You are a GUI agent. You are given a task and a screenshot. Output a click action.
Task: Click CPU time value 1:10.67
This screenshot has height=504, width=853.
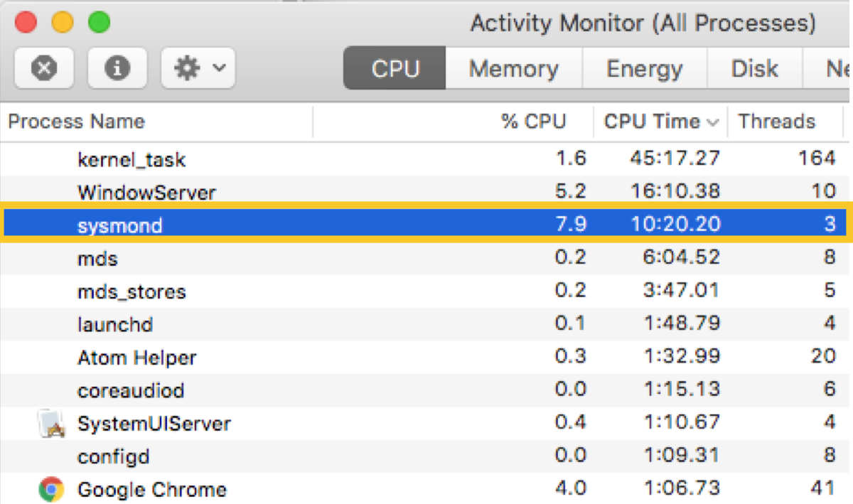coord(680,424)
